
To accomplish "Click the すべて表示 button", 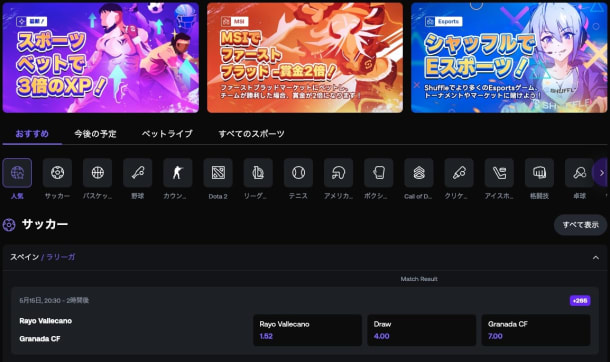I will coord(580,225).
